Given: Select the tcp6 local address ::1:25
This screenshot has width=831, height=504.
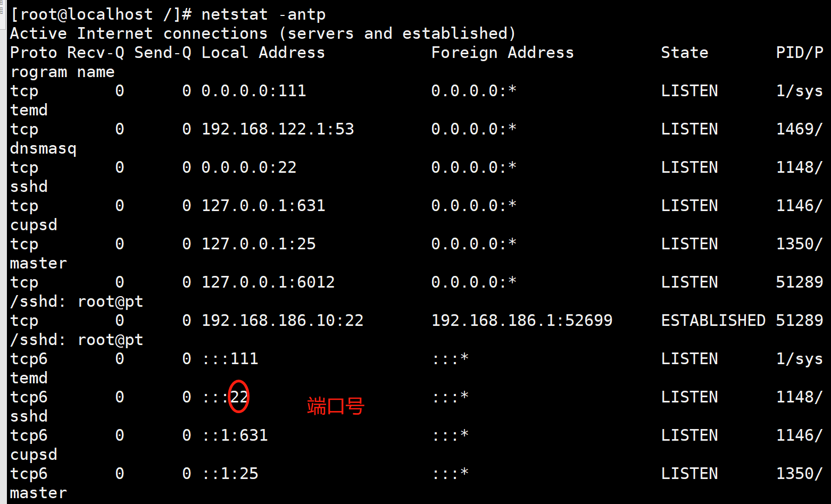Looking at the screenshot, I should coord(230,474).
